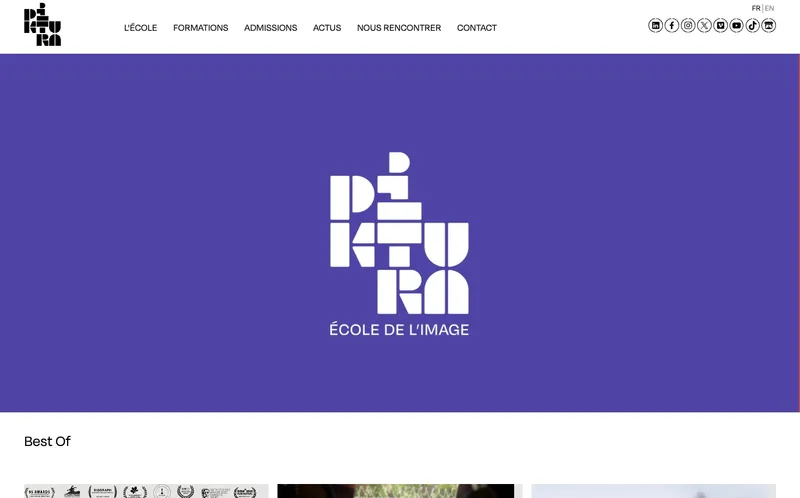
Task: Open the Facebook social icon
Action: pos(671,25)
